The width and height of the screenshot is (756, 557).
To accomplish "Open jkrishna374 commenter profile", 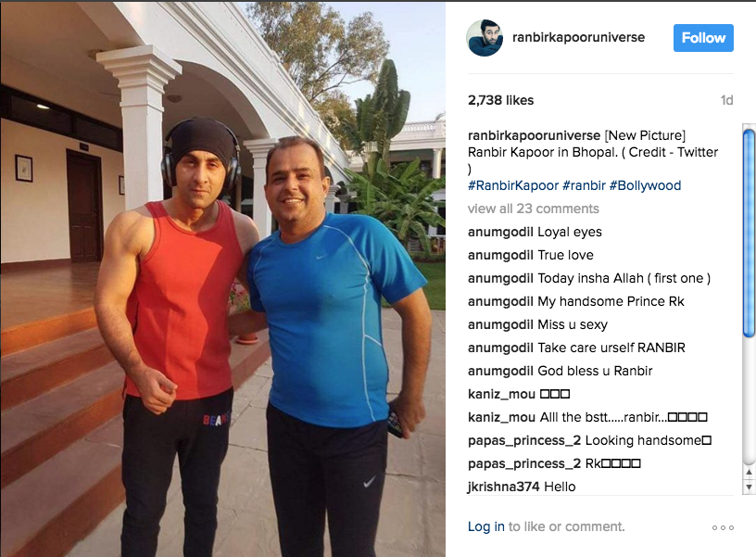I will [503, 487].
